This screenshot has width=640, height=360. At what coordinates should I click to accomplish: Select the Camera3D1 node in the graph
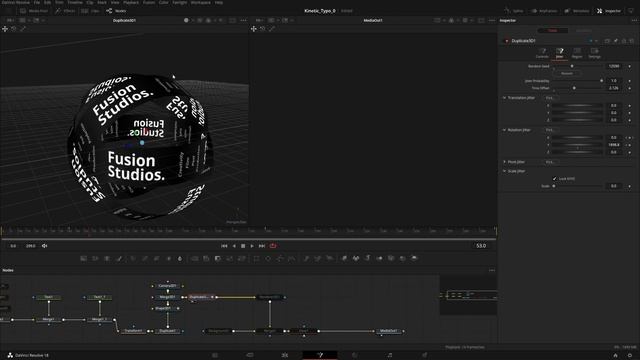tap(167, 286)
